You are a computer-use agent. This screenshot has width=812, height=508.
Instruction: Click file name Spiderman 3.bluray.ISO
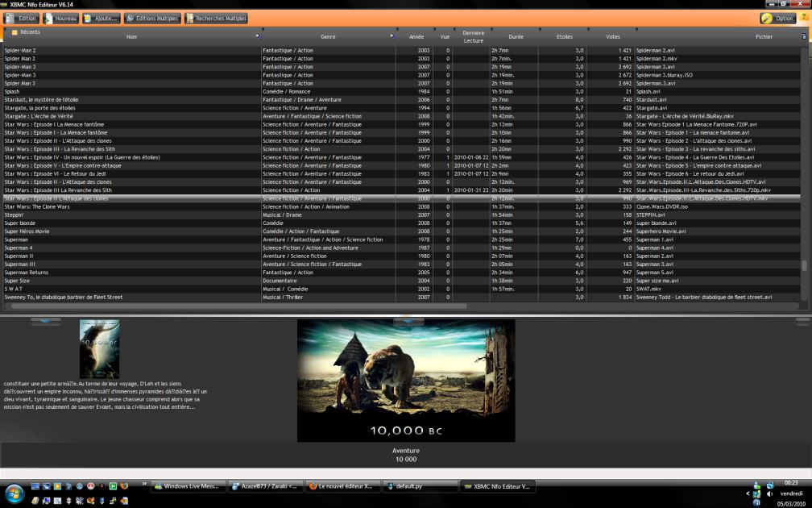coord(664,75)
